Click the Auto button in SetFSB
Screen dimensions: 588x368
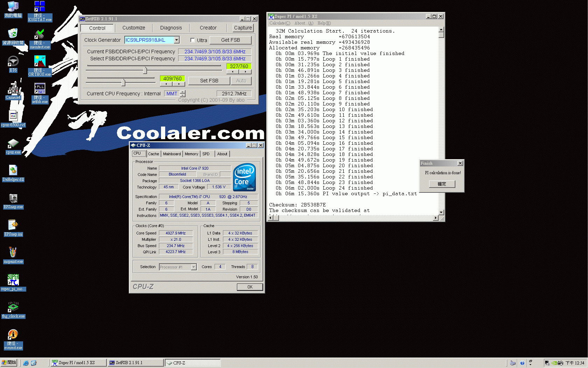click(x=241, y=81)
